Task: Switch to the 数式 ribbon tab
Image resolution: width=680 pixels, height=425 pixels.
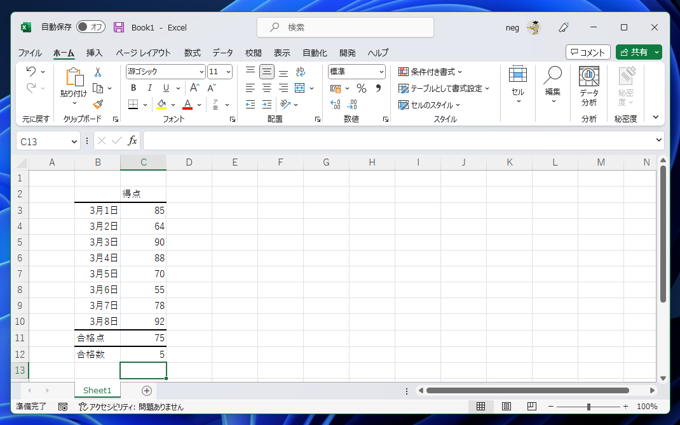Action: point(192,53)
